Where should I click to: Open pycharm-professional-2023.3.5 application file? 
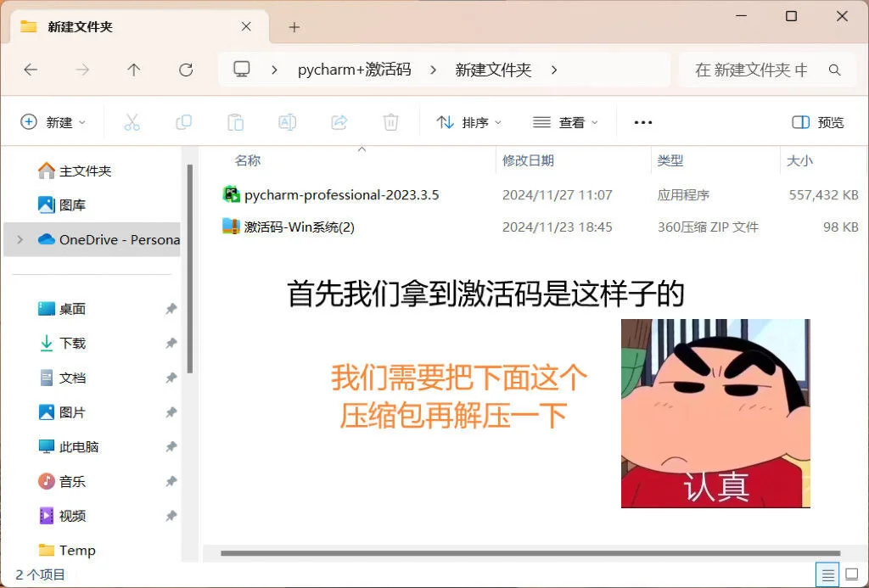coord(343,194)
